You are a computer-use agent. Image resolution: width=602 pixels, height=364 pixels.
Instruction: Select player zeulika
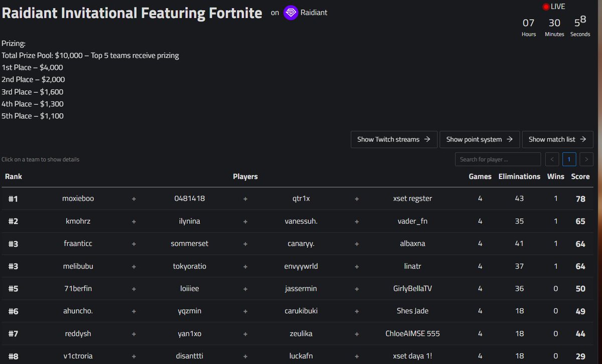[301, 333]
